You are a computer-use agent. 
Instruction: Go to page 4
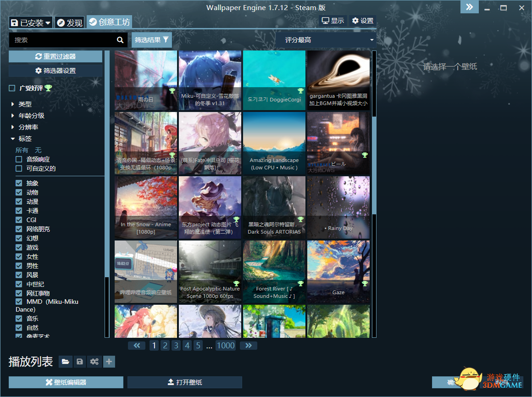pos(187,346)
